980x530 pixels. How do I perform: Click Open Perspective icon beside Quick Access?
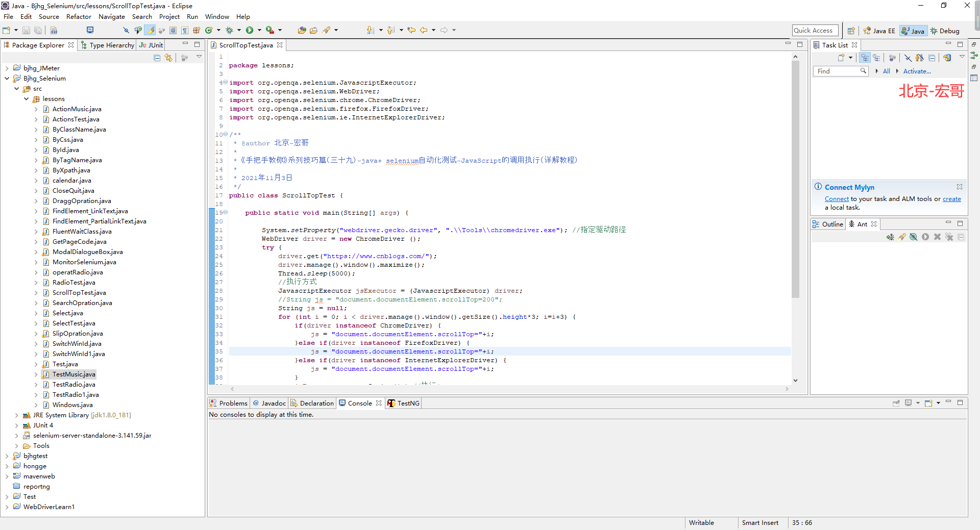click(x=851, y=31)
